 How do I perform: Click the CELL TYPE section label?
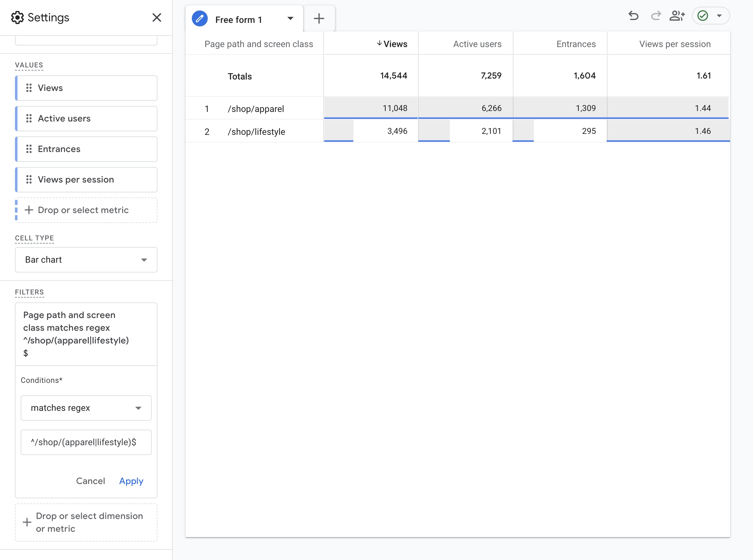[x=34, y=238]
